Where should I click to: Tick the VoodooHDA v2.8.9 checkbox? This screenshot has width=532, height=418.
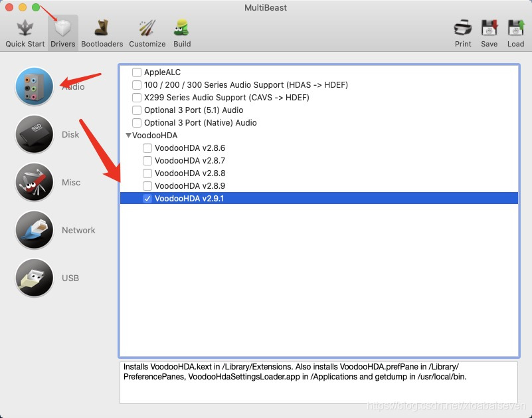click(x=147, y=185)
